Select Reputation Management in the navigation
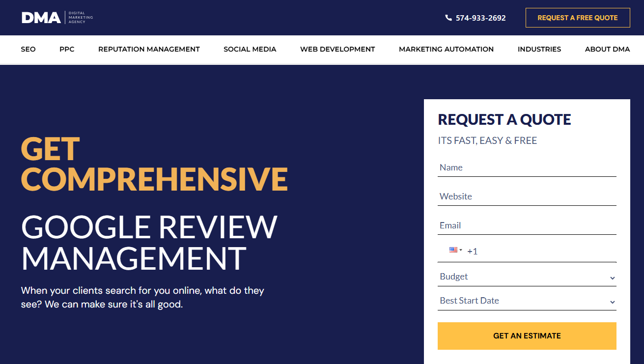This screenshot has height=364, width=644. pyautogui.click(x=149, y=49)
